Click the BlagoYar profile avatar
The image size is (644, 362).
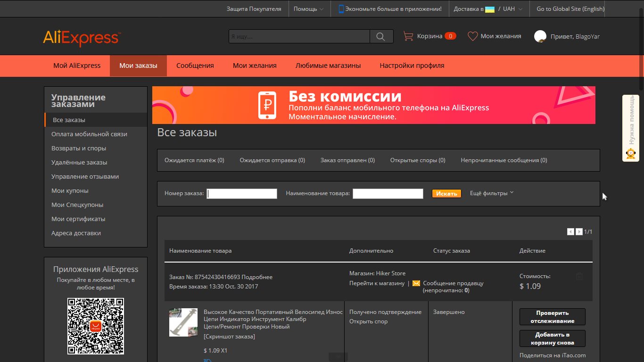point(540,36)
